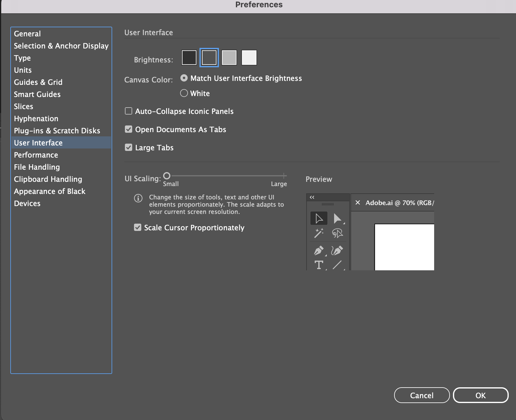Choose Match User Interface Brightness
Viewport: 516px width, 420px height.
(x=184, y=78)
